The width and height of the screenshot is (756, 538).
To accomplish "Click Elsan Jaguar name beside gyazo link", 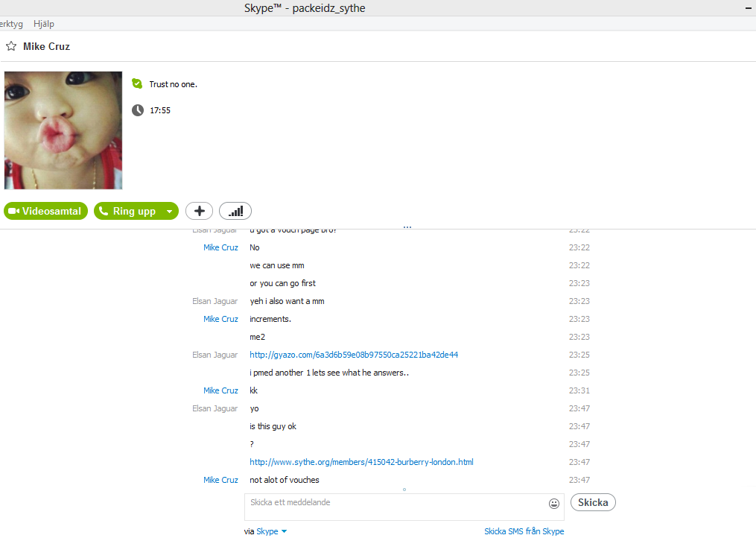I will click(x=215, y=355).
